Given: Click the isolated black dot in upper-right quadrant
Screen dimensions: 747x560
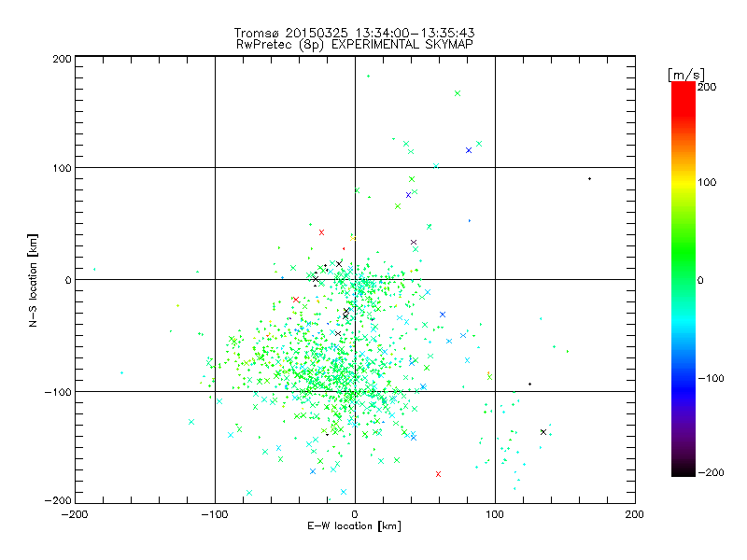Looking at the screenshot, I should (x=590, y=179).
